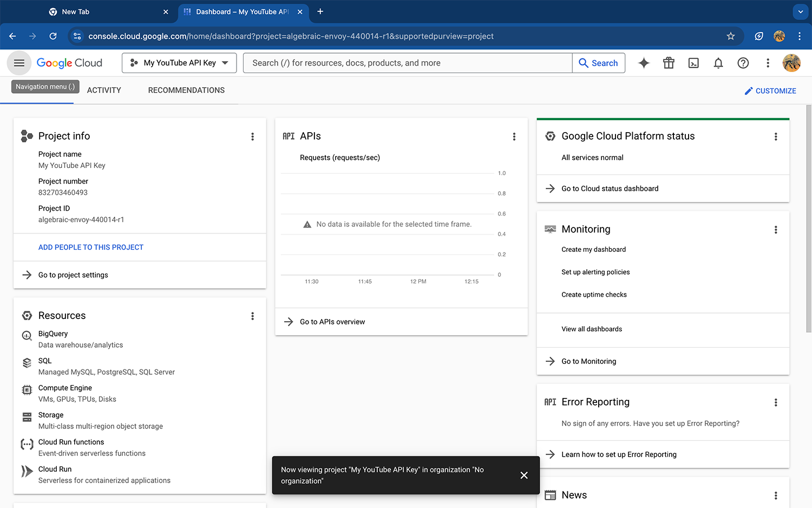Viewport: 812px width, 508px height.
Task: Click the Storage resource icon
Action: click(x=27, y=417)
